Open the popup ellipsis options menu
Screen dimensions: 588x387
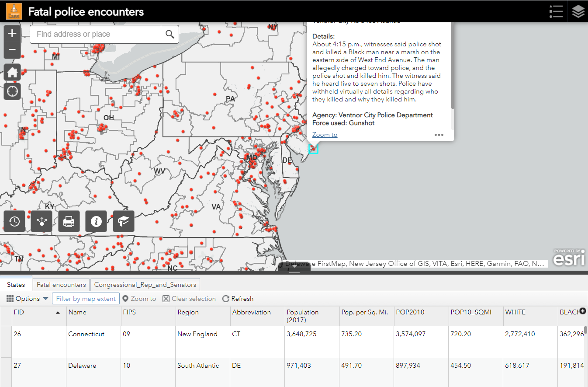point(439,135)
